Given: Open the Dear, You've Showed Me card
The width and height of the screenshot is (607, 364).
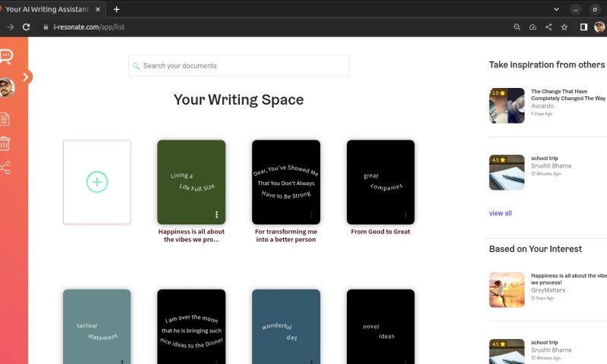Looking at the screenshot, I should [286, 182].
